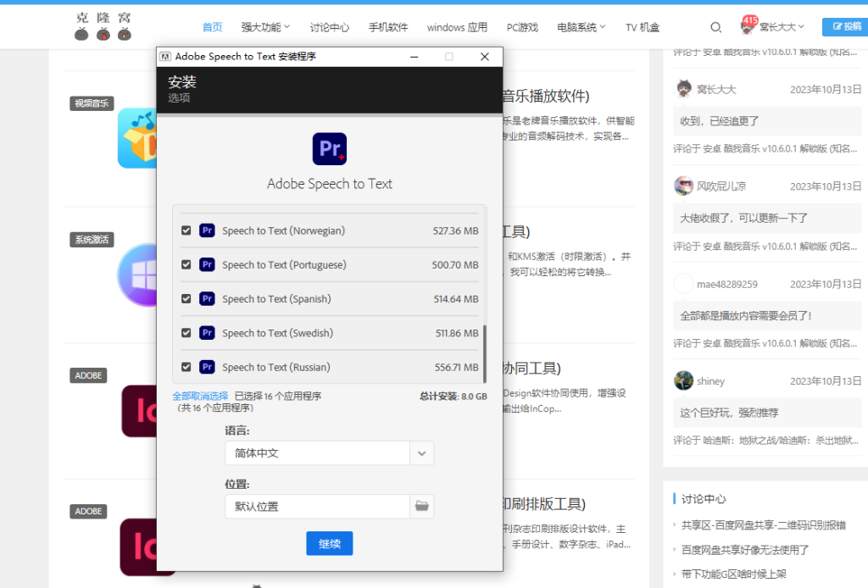The height and width of the screenshot is (588, 868).
Task: Click 风吹屁儿凉 commenter avatar
Action: pyautogui.click(x=684, y=186)
